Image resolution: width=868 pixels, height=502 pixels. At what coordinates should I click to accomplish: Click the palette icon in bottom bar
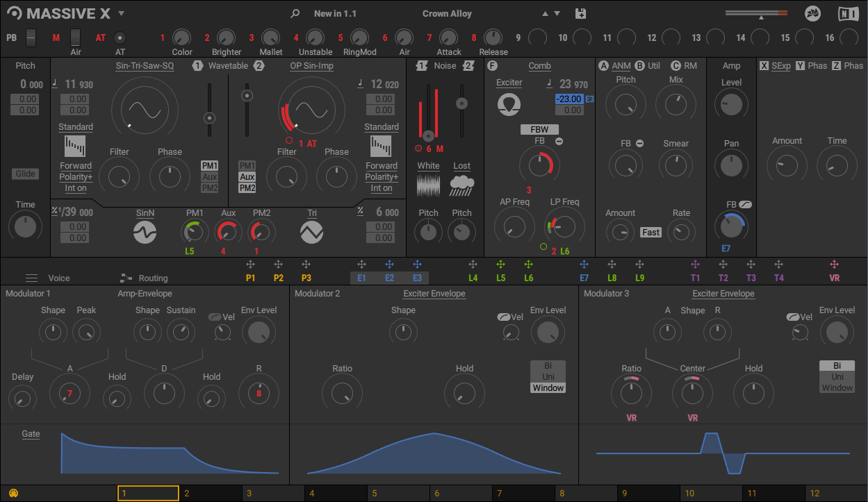pos(13,494)
